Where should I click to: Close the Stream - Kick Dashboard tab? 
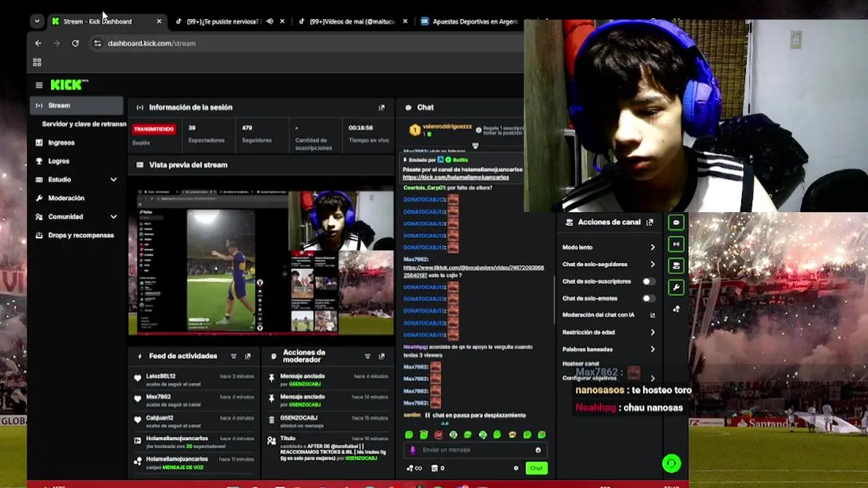pos(159,21)
